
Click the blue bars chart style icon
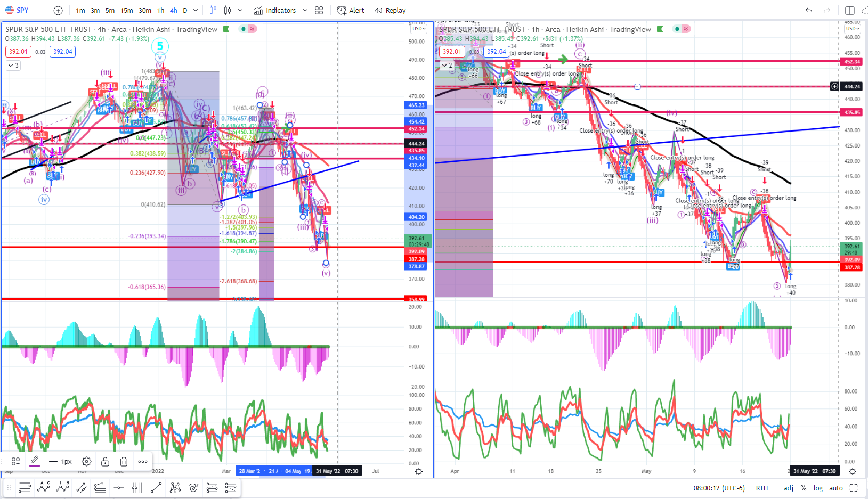pyautogui.click(x=213, y=10)
